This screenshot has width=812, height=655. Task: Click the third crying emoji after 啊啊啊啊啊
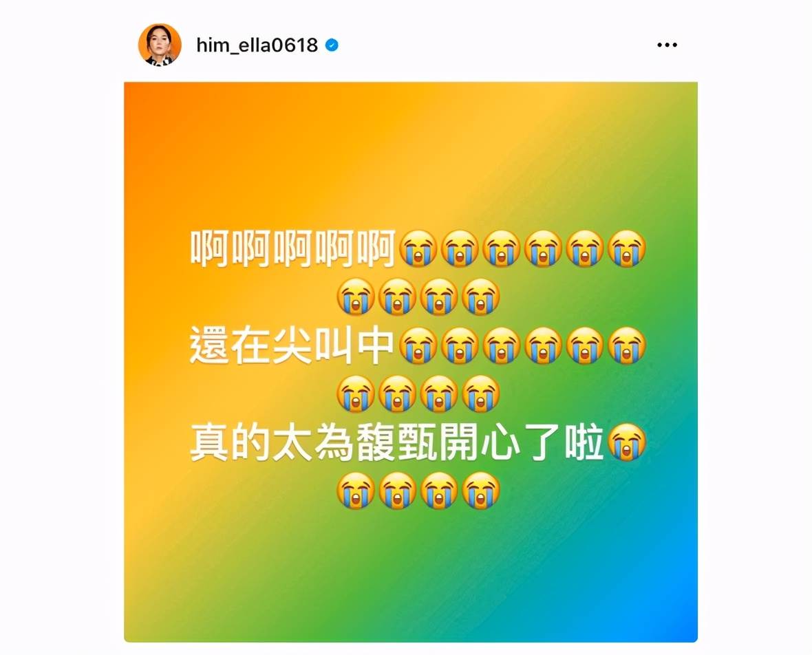tap(502, 248)
